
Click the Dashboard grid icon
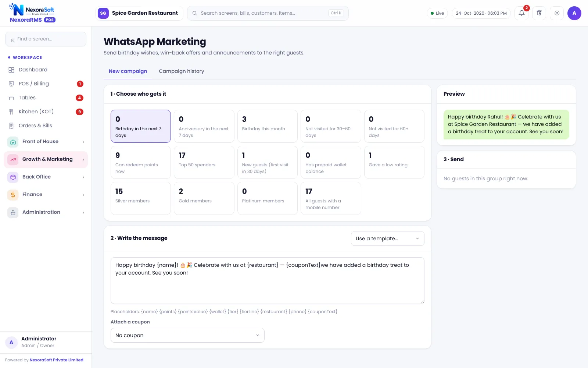pos(11,70)
